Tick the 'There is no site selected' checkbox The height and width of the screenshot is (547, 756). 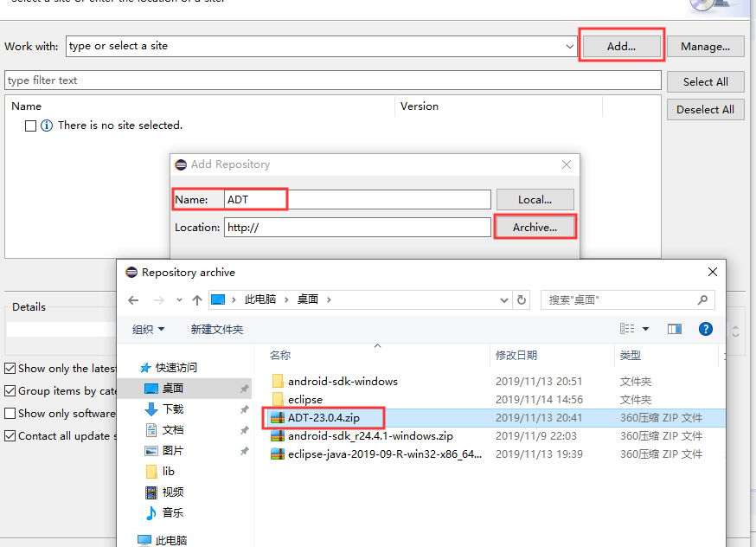[30, 125]
